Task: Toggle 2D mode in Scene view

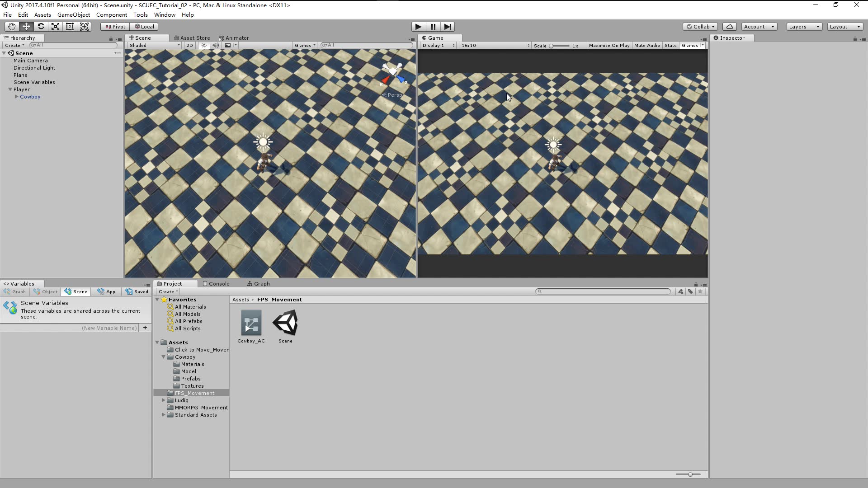Action: click(189, 45)
